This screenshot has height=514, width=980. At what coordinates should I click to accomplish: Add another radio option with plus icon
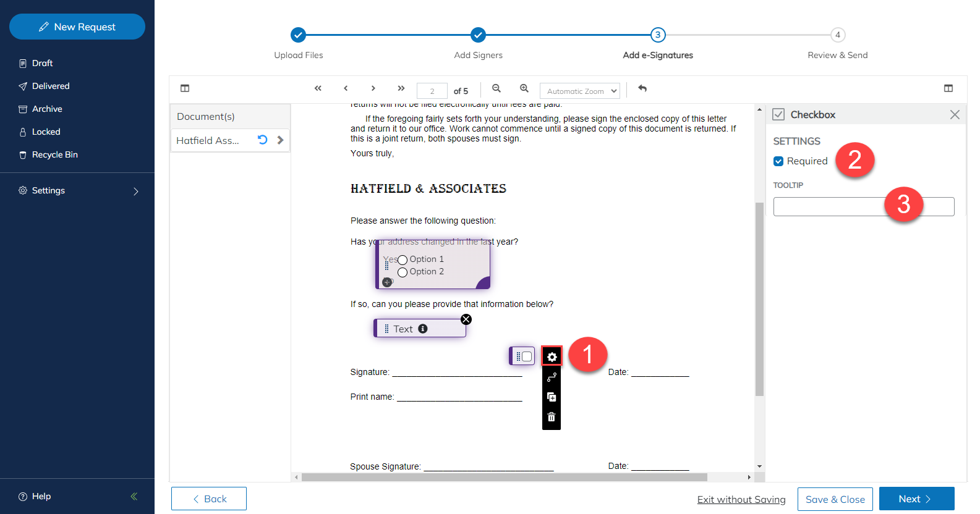387,282
